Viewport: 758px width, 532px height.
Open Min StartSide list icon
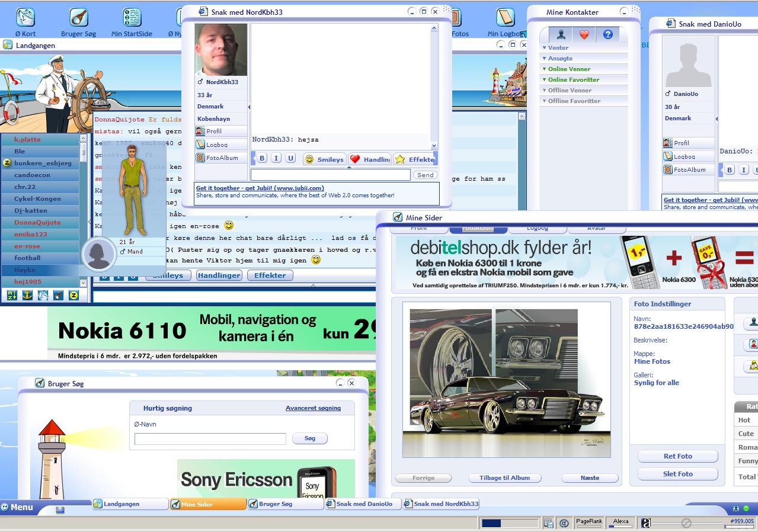132,17
